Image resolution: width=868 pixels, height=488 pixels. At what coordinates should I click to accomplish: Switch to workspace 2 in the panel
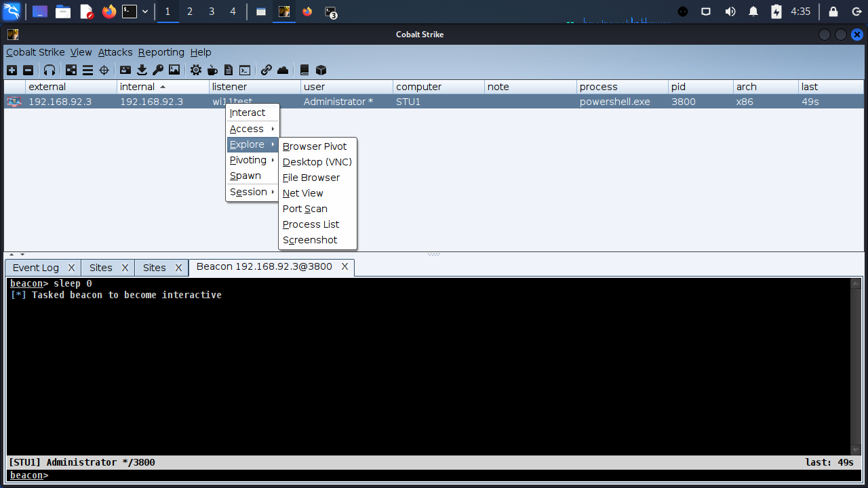(190, 12)
